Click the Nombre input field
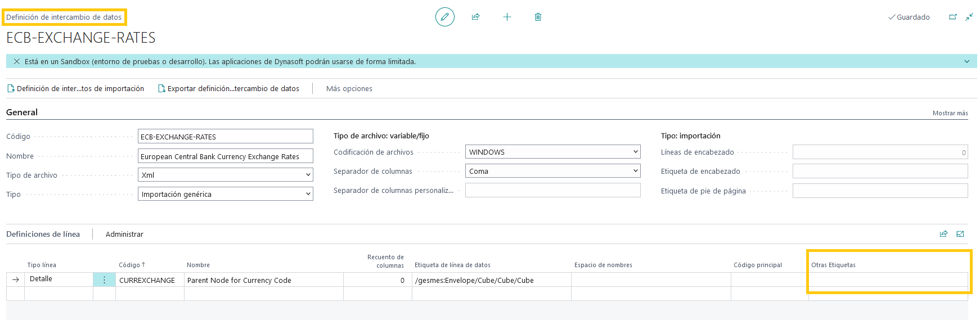 coord(225,156)
